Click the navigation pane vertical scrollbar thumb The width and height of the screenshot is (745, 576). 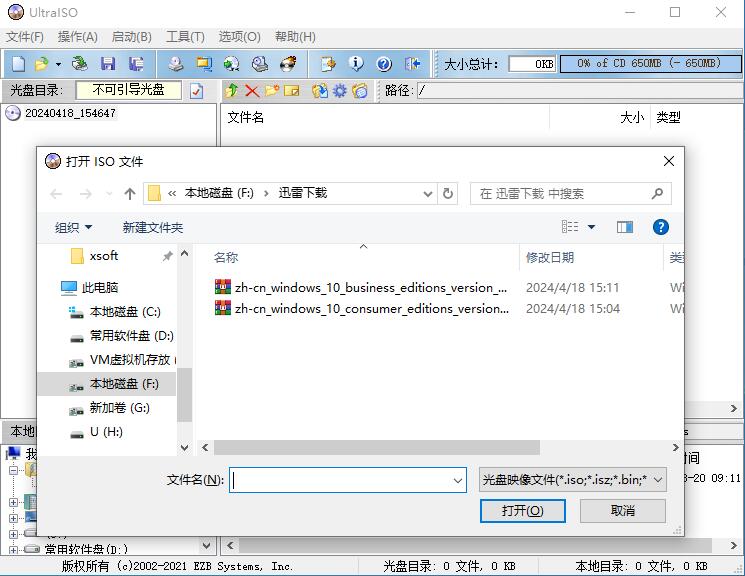(184, 395)
